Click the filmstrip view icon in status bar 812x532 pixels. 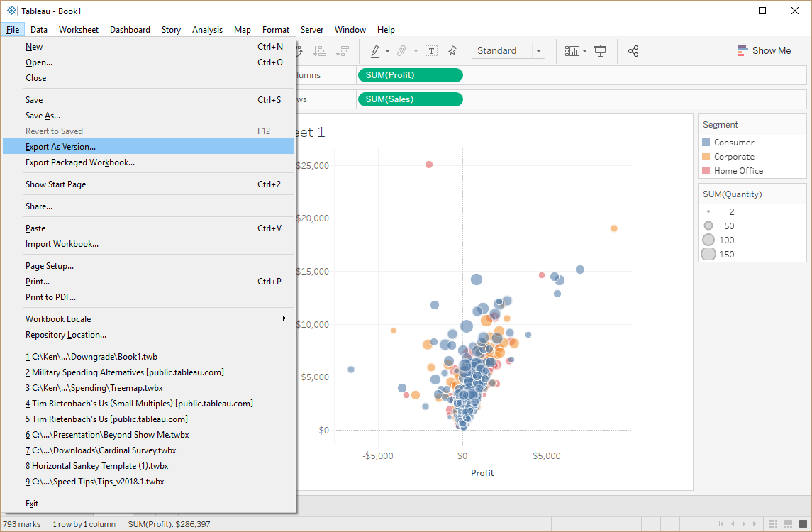point(788,523)
